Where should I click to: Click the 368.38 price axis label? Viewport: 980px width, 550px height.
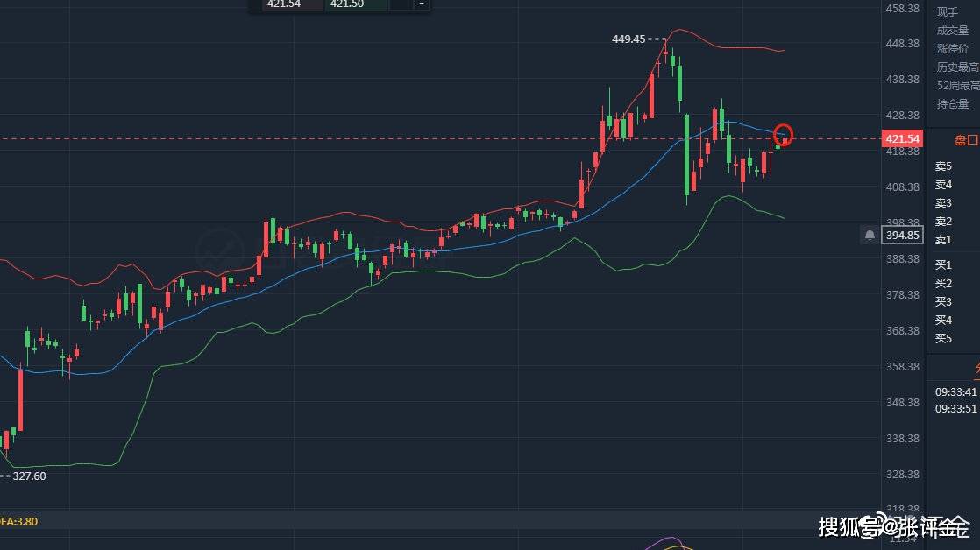tap(903, 330)
